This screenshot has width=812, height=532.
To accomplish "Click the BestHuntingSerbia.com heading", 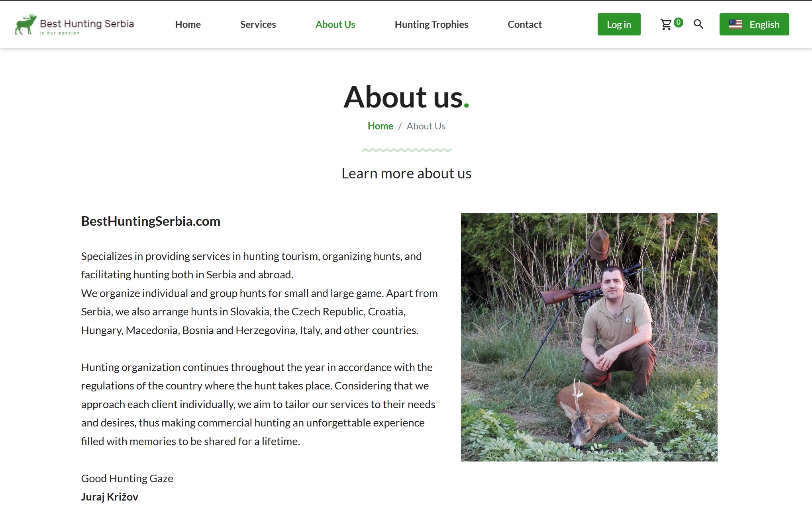I will click(151, 221).
